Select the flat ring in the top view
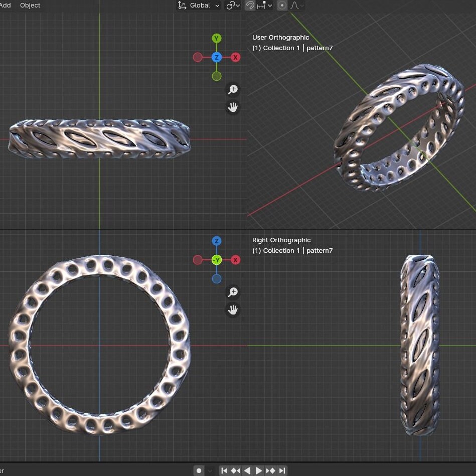Image resolution: width=476 pixels, height=476 pixels. 99,139
